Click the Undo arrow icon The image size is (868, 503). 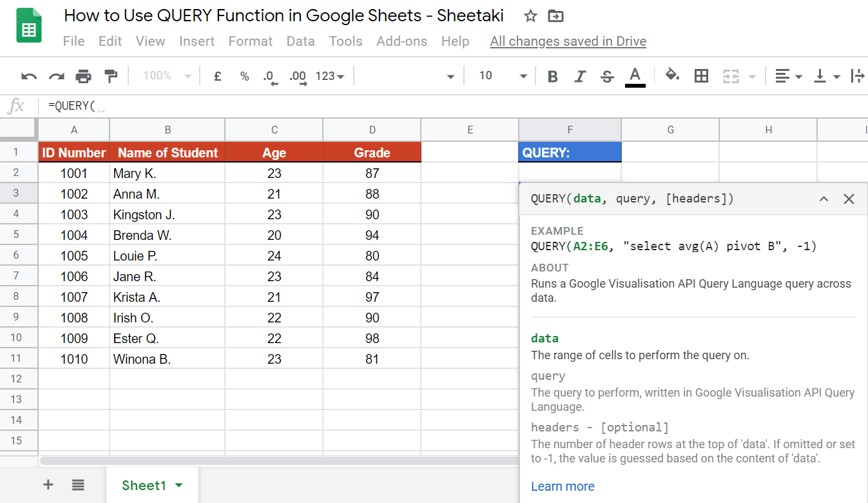[29, 76]
